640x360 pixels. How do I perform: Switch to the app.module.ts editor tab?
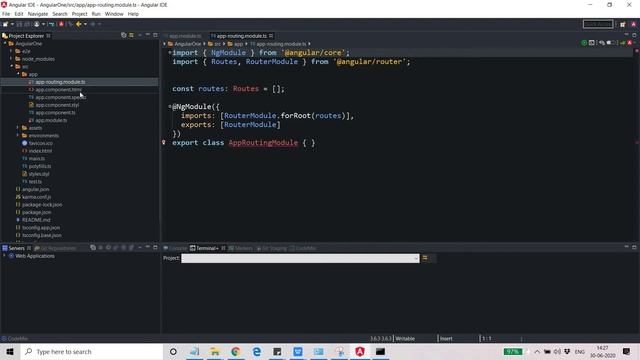(184, 36)
